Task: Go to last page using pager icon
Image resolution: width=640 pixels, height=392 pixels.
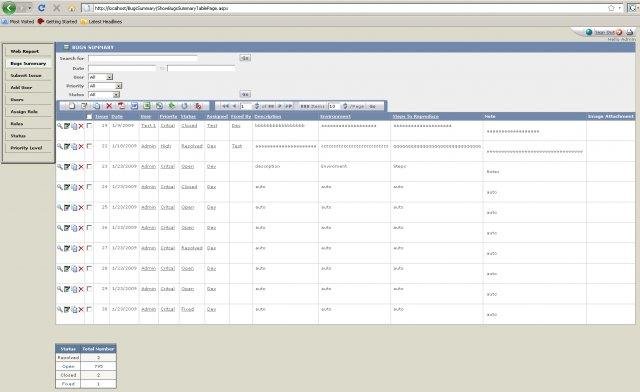Action: tap(289, 106)
